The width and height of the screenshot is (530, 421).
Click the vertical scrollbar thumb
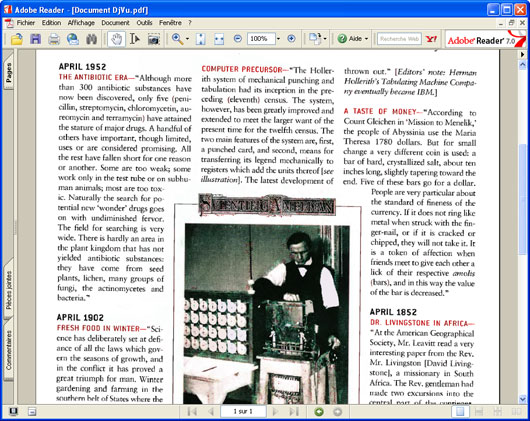pyautogui.click(x=523, y=199)
